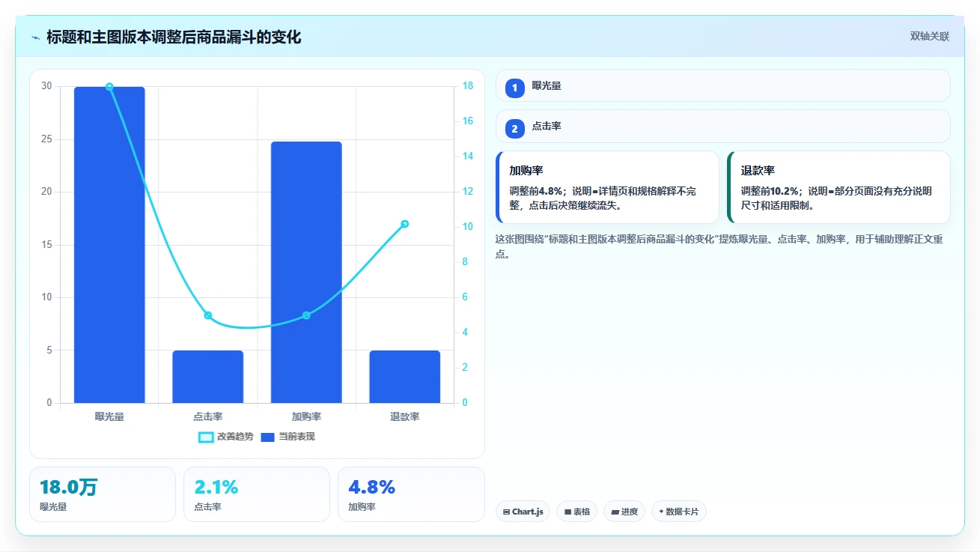Open the 表格 chip
The width and height of the screenshot is (980, 552).
pyautogui.click(x=576, y=512)
